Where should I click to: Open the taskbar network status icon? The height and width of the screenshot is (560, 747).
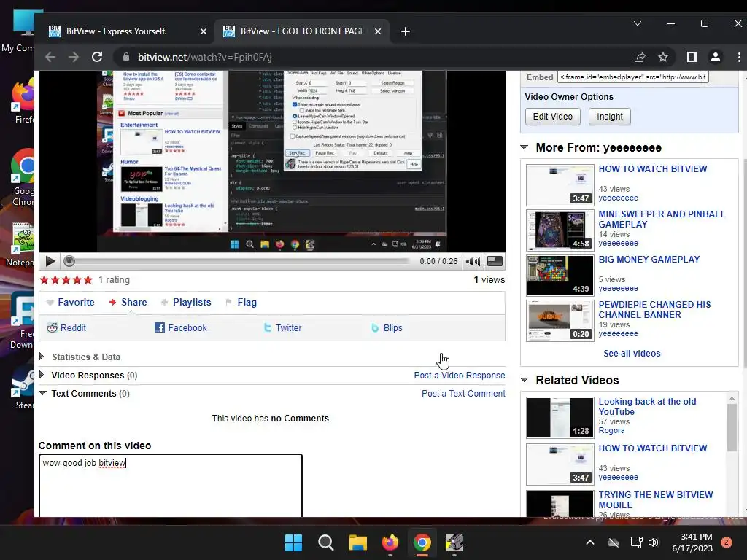(636, 542)
